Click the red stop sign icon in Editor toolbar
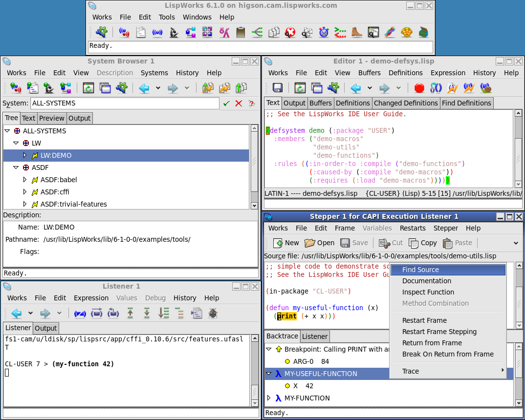Image resolution: width=525 pixels, height=420 pixels. pos(419,88)
